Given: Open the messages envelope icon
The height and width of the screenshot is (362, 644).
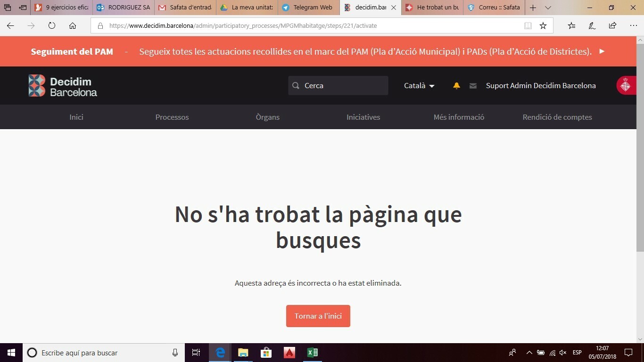Looking at the screenshot, I should [x=473, y=86].
